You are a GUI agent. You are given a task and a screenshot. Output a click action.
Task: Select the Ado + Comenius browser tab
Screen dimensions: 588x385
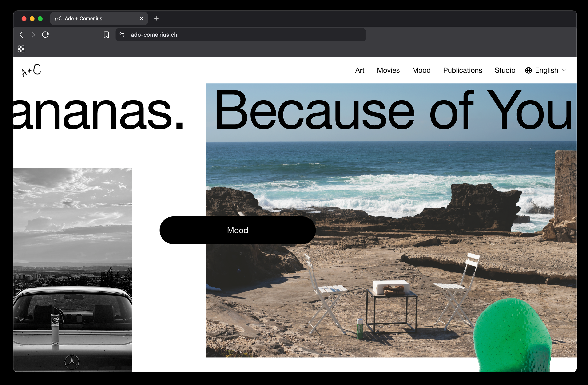point(99,19)
